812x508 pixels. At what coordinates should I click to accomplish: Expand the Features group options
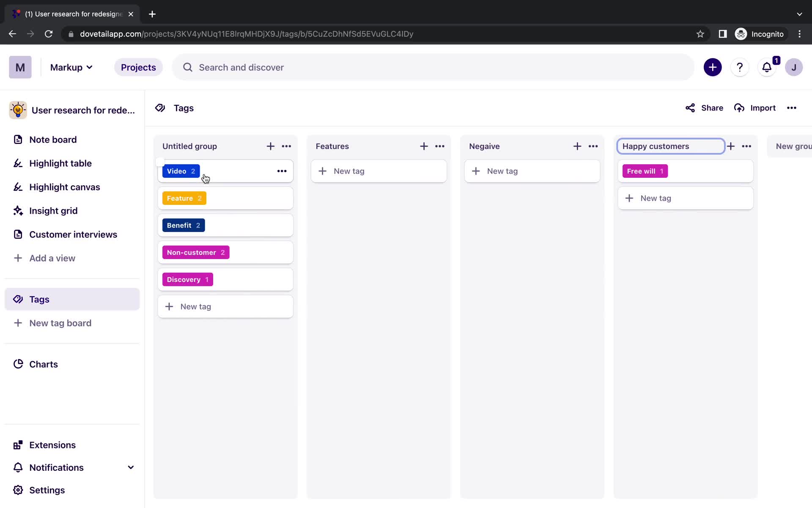pyautogui.click(x=440, y=146)
